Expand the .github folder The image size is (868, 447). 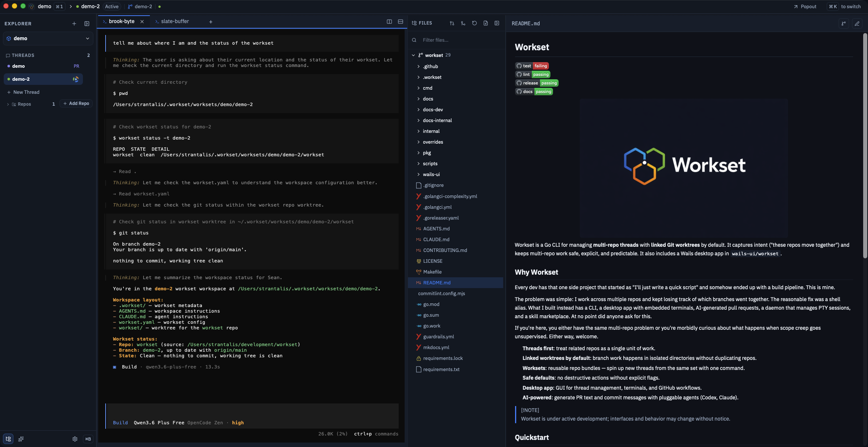coord(430,66)
